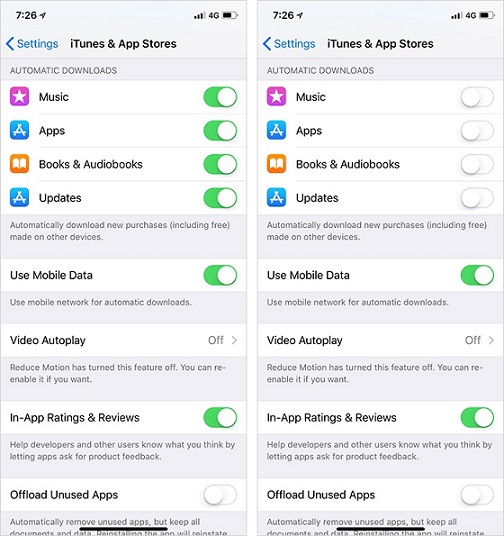The image size is (504, 536).
Task: Tap the Off value for Video Autoplay, right screen
Action: click(473, 340)
